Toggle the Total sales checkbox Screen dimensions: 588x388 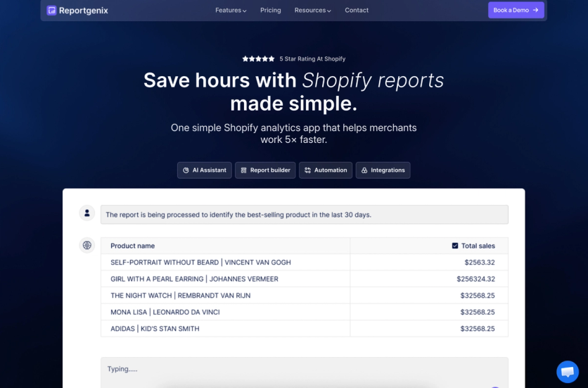point(455,246)
